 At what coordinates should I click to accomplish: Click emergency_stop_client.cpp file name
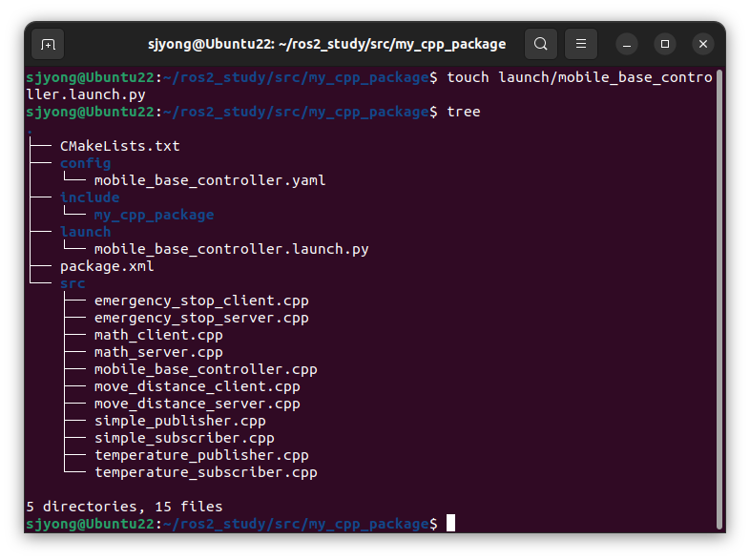[201, 301]
